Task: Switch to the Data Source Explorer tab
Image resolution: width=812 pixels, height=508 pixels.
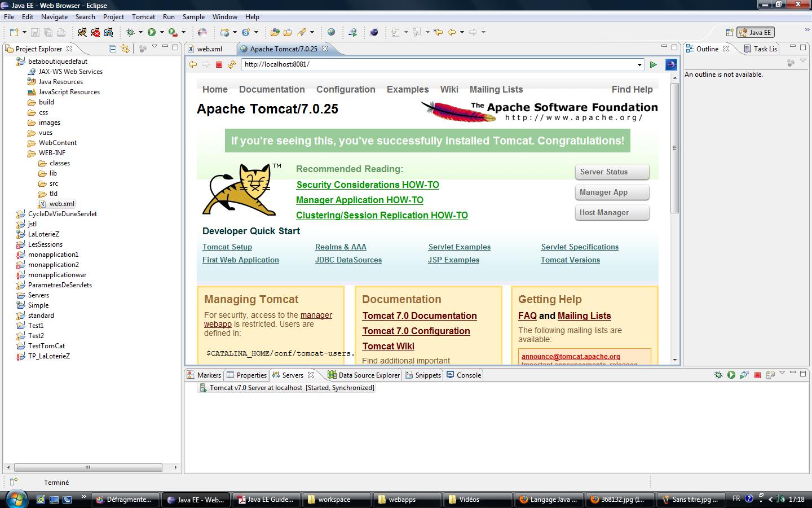Action: click(364, 375)
